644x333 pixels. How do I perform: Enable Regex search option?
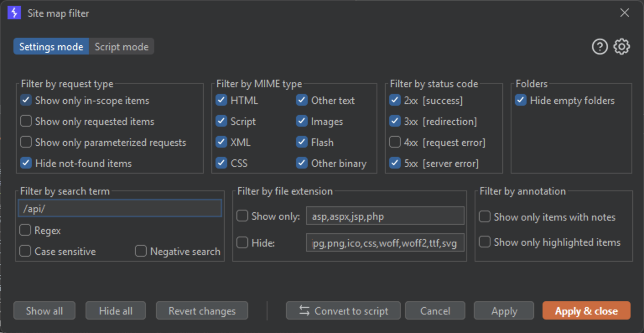coord(25,230)
